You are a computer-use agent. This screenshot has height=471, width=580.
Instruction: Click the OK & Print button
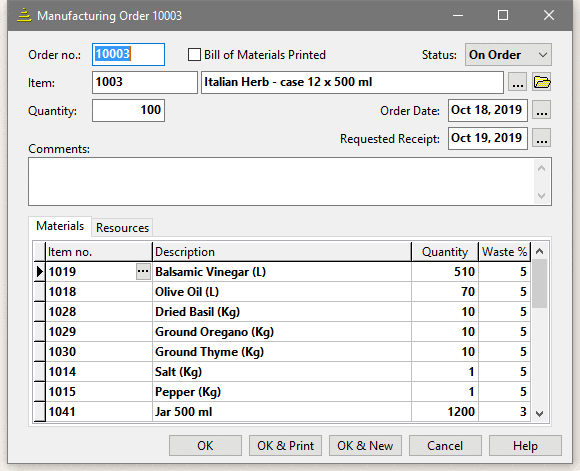pos(285,445)
